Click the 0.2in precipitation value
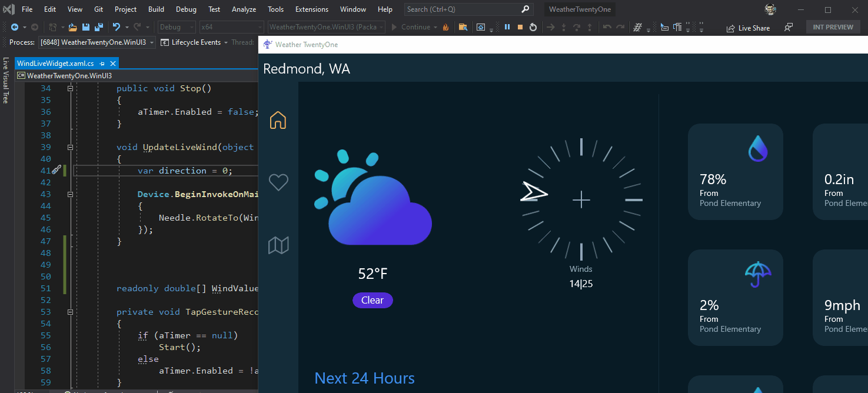This screenshot has width=868, height=393. click(839, 179)
